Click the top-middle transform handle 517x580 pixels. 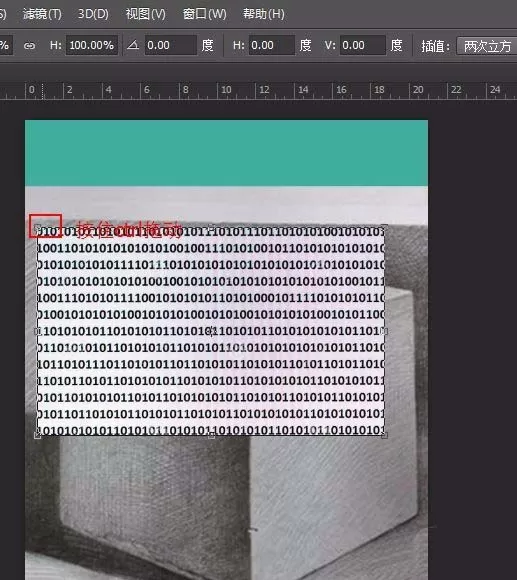(211, 226)
